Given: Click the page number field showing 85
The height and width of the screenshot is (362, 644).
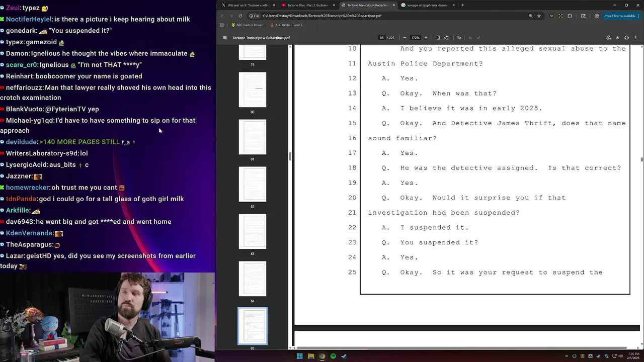Looking at the screenshot, I should pos(382,38).
